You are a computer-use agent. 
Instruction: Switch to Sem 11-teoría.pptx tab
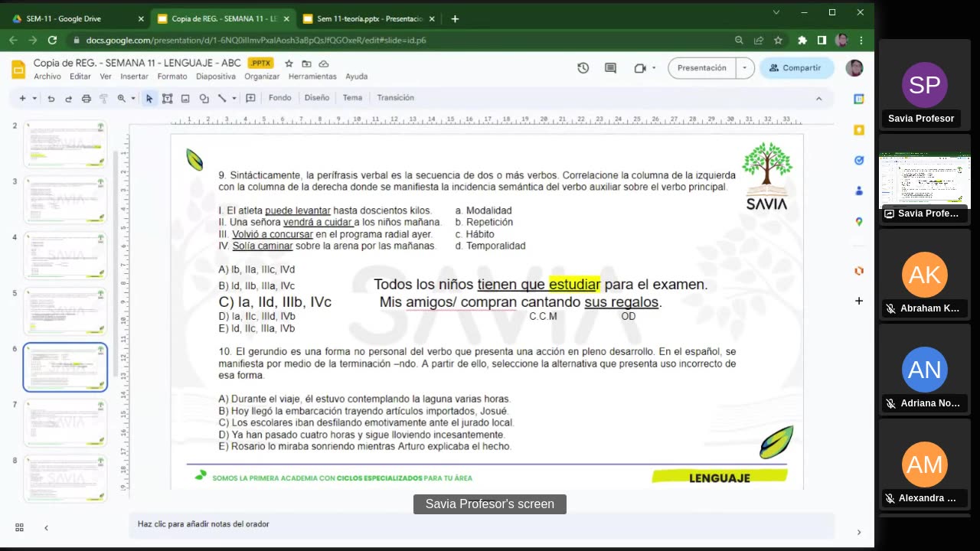(368, 19)
